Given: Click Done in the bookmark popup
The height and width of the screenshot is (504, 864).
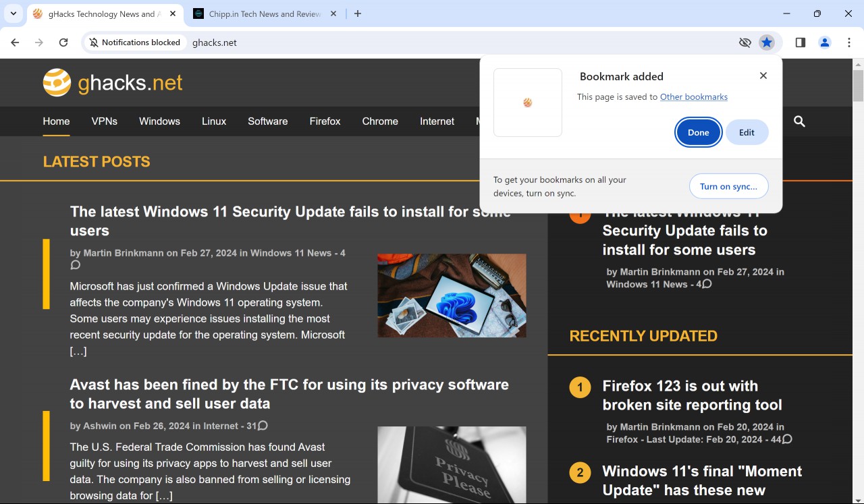Looking at the screenshot, I should pyautogui.click(x=698, y=132).
